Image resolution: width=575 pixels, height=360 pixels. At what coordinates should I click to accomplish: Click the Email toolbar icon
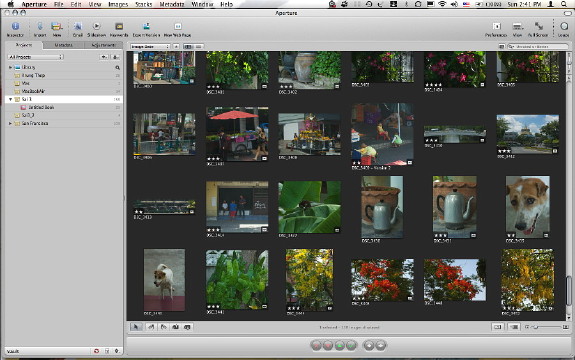tap(77, 29)
